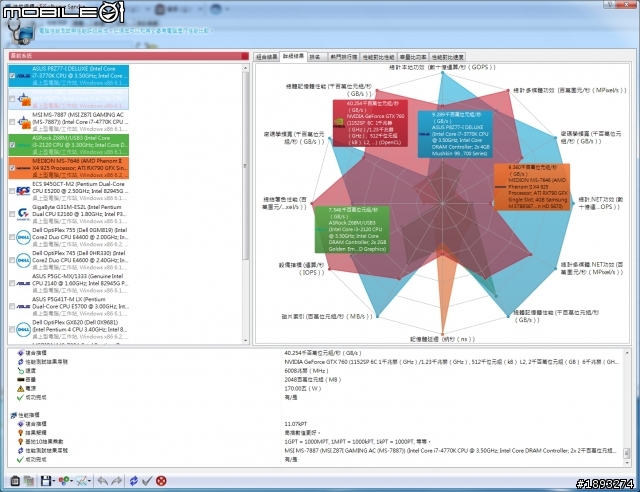
Task: Select the Dell OptiPlex GX620 row text
Action: tap(80, 329)
